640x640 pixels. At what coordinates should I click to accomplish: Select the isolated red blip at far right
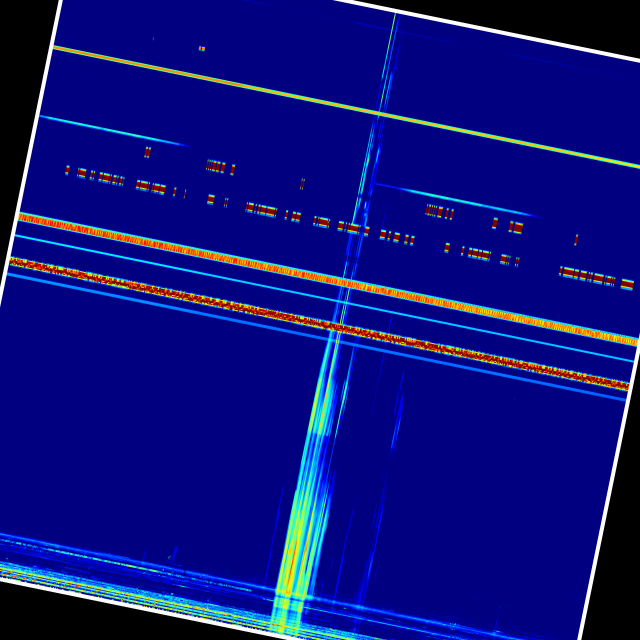click(x=576, y=239)
